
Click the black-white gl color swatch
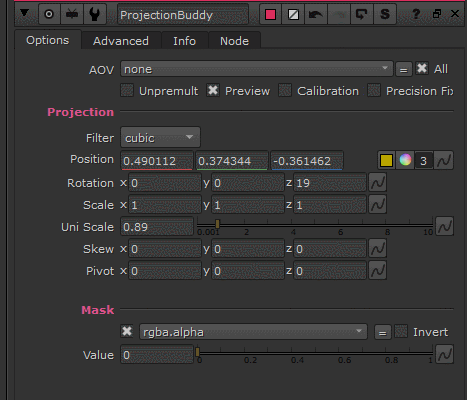[x=293, y=14]
